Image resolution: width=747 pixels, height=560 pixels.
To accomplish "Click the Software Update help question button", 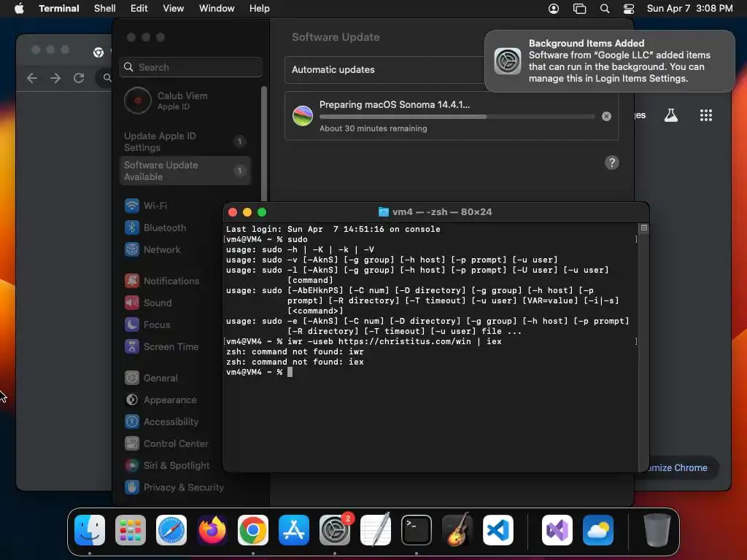I will (x=612, y=163).
